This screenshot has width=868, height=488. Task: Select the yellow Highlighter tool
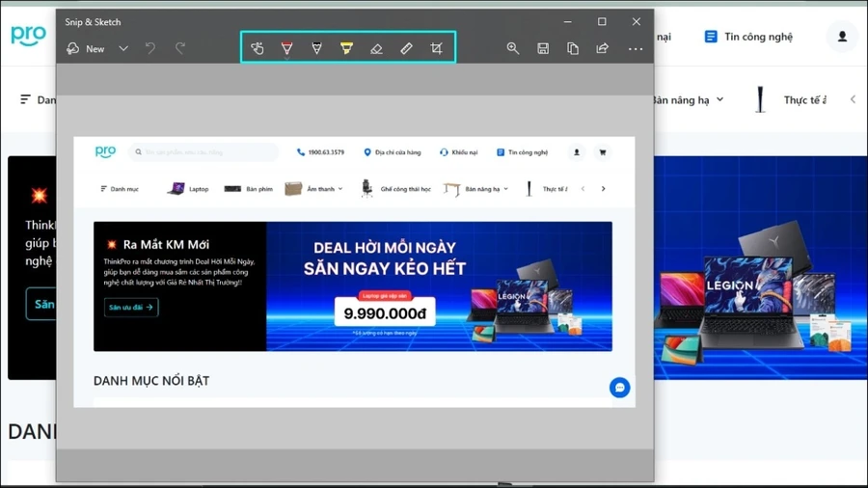346,48
